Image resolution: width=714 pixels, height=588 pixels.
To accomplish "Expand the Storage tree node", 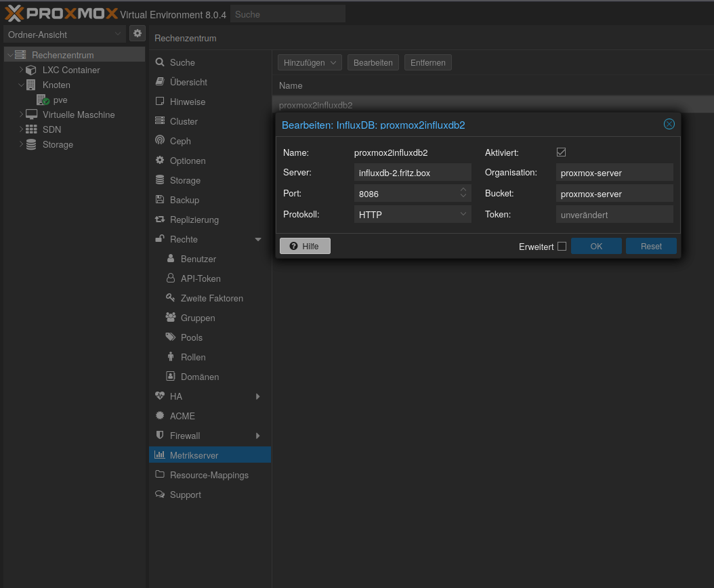I will tap(21, 144).
